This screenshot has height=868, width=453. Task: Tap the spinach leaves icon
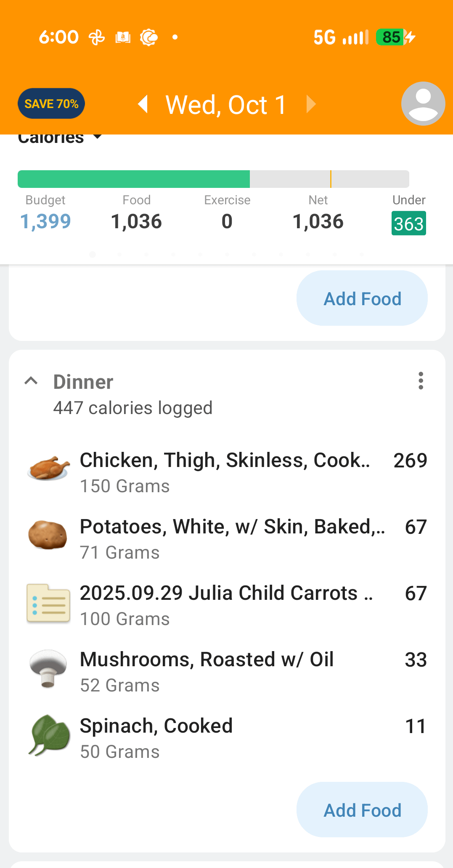tap(49, 735)
